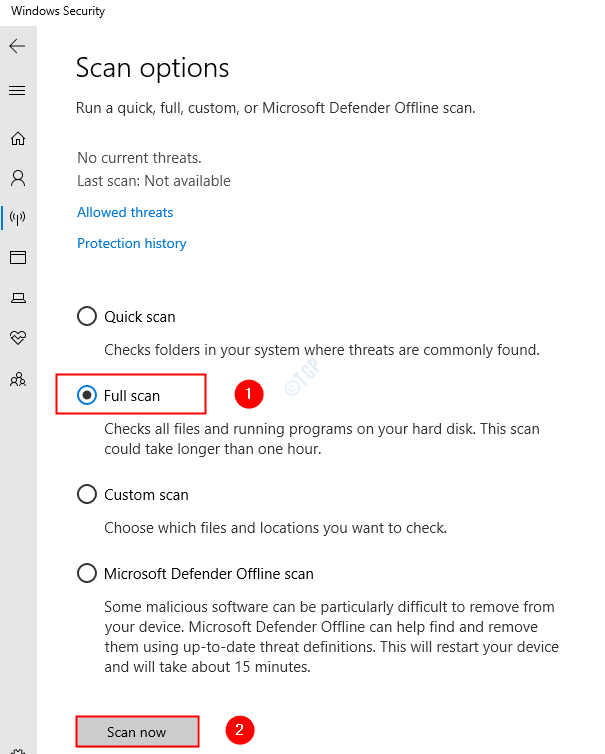Select Microsoft Defender Offline scan option
The width and height of the screenshot is (605, 754).
click(87, 573)
